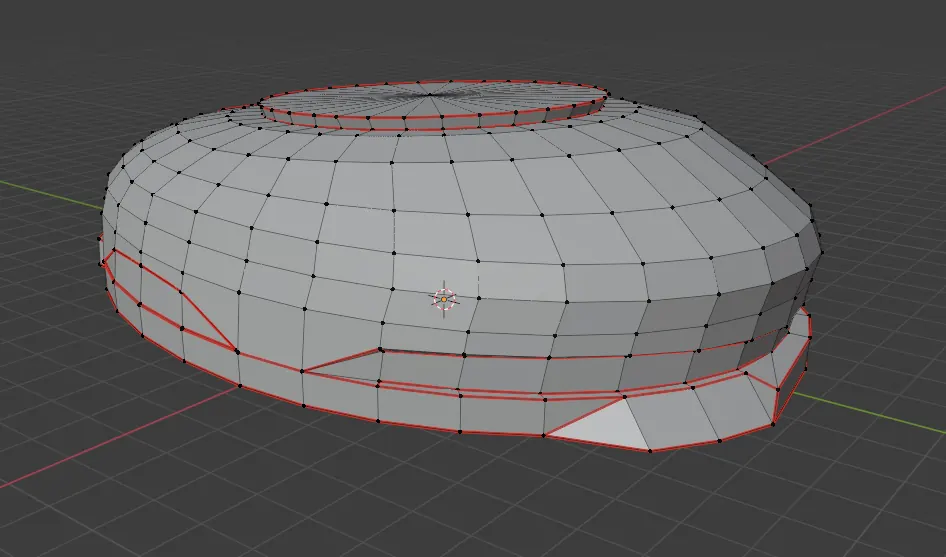Select the bright white triangular brim face

[597, 425]
